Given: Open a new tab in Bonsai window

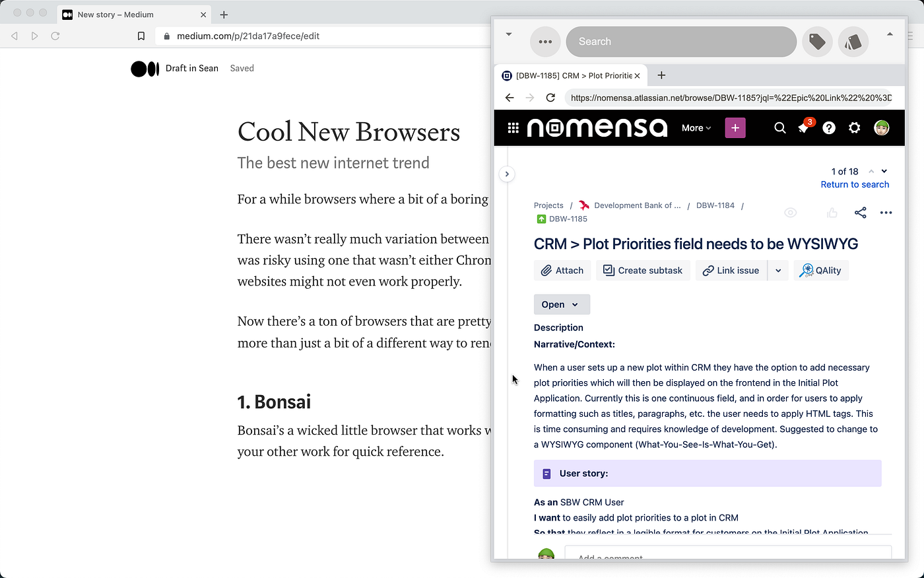Looking at the screenshot, I should pos(661,75).
